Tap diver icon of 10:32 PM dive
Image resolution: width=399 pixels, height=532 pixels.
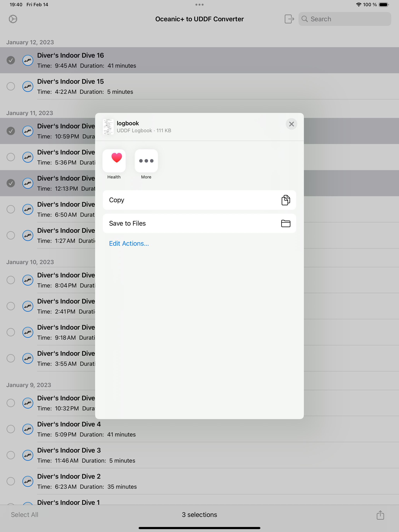[x=28, y=403]
